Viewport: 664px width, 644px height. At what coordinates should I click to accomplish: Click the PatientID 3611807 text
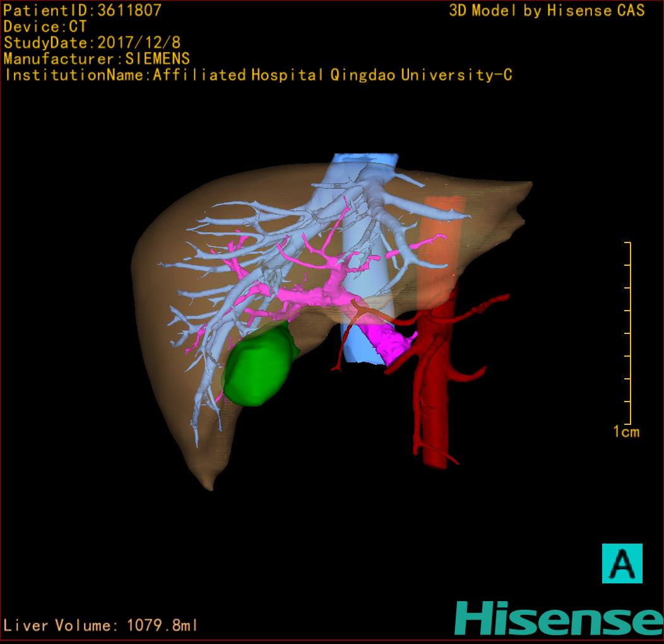83,10
